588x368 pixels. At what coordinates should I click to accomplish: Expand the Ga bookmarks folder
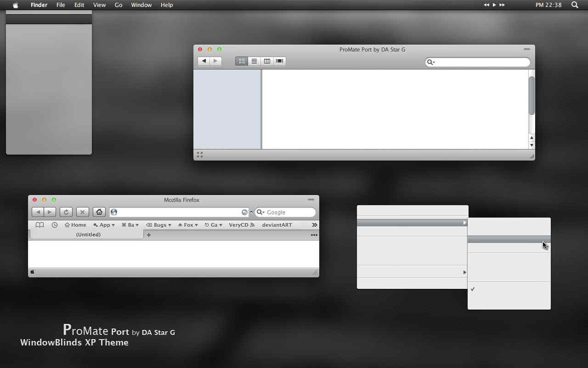pos(214,225)
